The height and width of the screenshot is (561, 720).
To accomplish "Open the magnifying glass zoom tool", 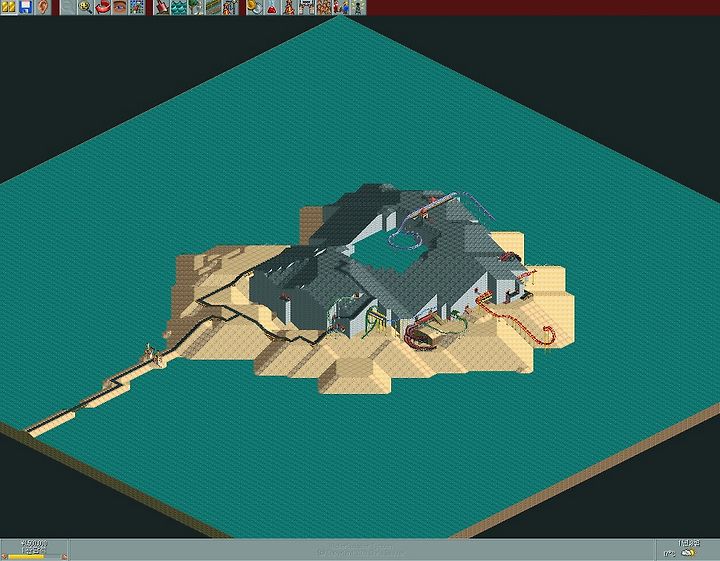I will click(85, 7).
